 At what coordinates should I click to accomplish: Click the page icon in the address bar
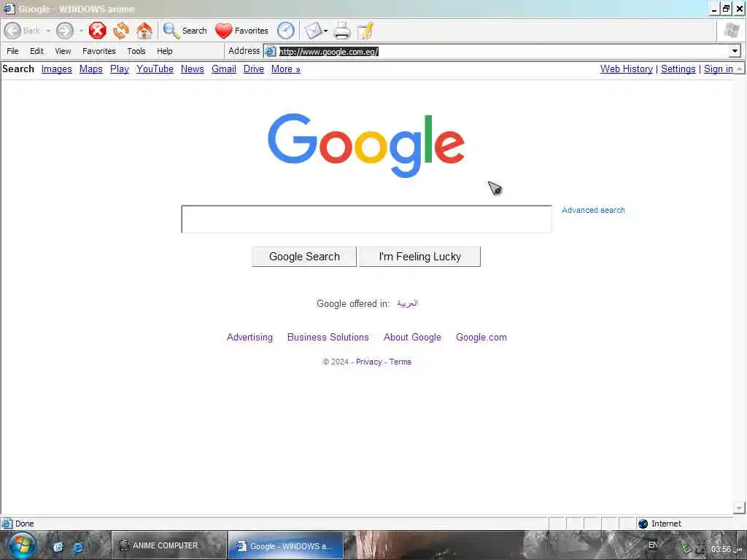(271, 52)
